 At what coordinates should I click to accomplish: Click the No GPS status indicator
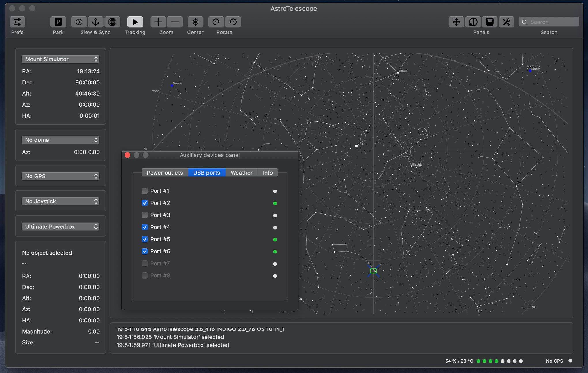(570, 361)
